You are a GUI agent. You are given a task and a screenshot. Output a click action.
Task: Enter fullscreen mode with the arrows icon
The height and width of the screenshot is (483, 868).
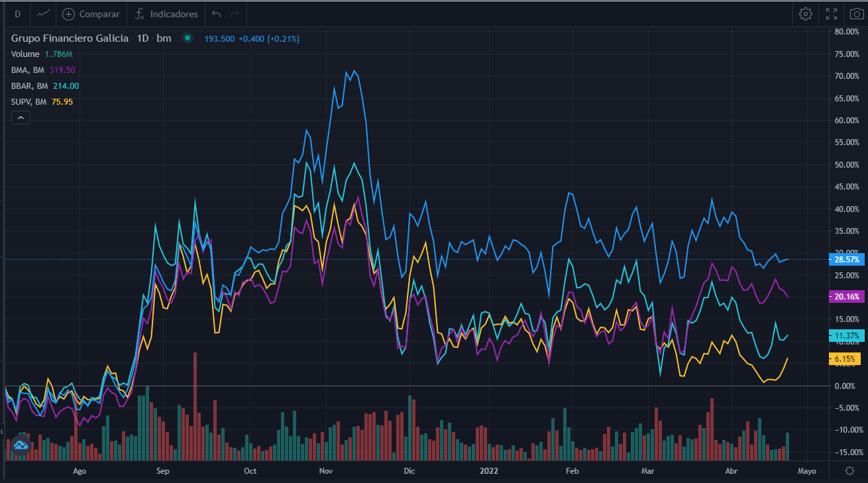(831, 14)
